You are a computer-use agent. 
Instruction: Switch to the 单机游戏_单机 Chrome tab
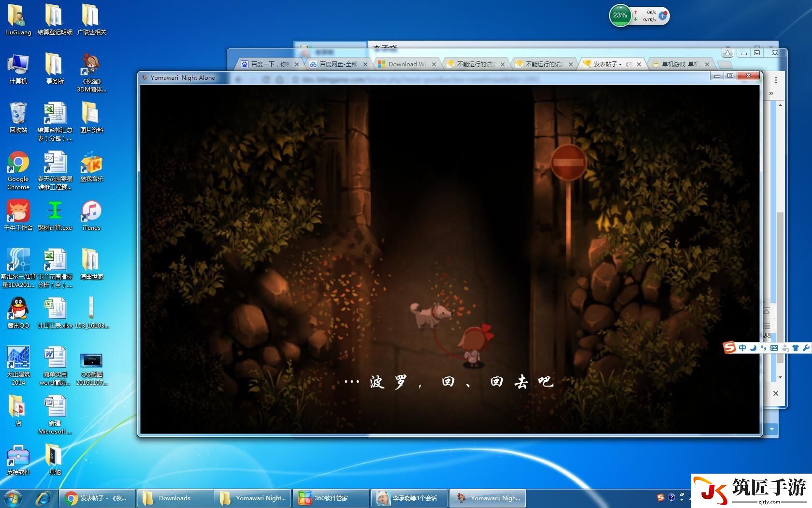click(x=681, y=64)
